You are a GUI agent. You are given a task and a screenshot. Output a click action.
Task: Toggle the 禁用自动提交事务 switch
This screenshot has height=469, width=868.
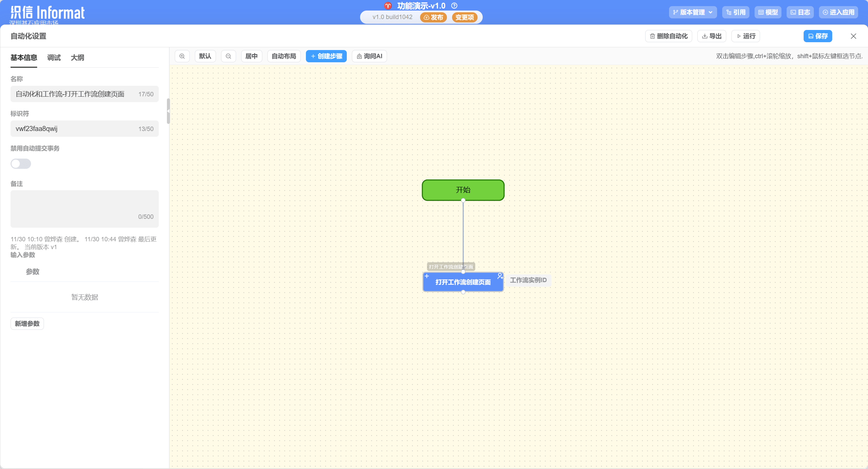pos(21,164)
